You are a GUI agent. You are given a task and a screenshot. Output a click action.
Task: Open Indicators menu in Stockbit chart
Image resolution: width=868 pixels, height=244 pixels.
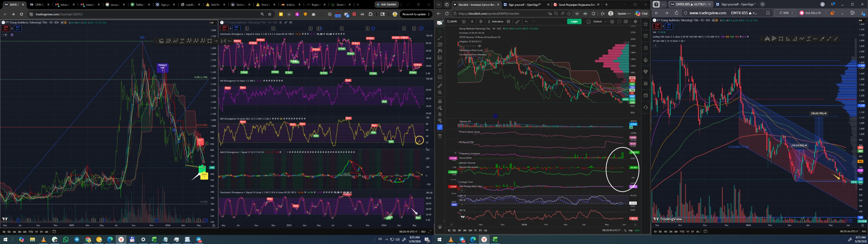point(495,21)
